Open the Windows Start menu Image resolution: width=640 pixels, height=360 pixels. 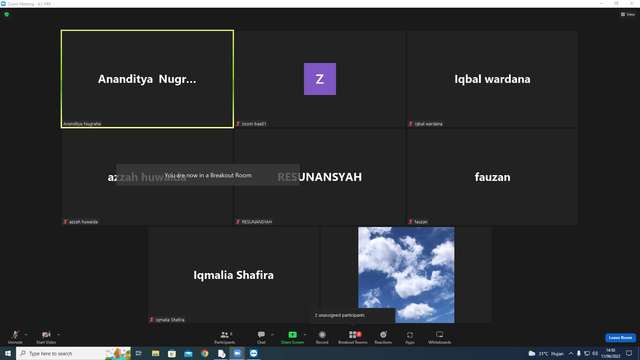click(x=8, y=353)
